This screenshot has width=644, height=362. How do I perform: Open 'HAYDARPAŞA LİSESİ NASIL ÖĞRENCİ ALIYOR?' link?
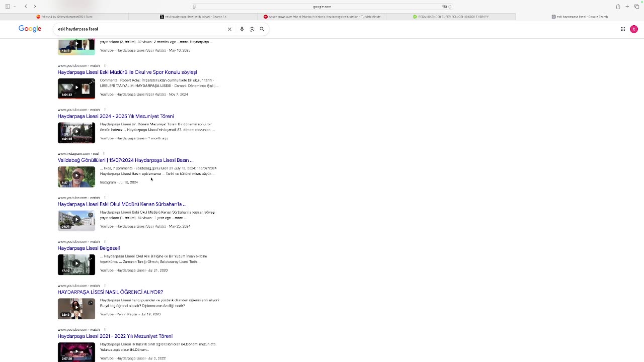(111, 292)
